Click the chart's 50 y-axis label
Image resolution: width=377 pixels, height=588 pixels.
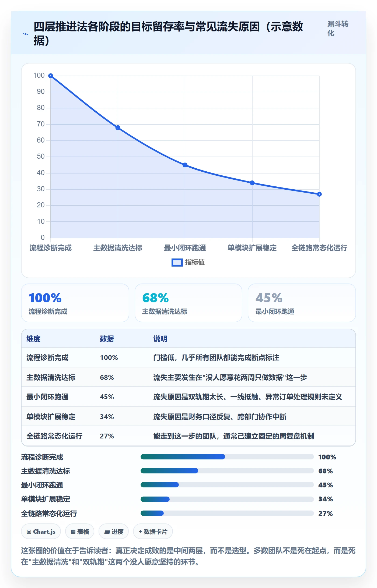(41, 157)
